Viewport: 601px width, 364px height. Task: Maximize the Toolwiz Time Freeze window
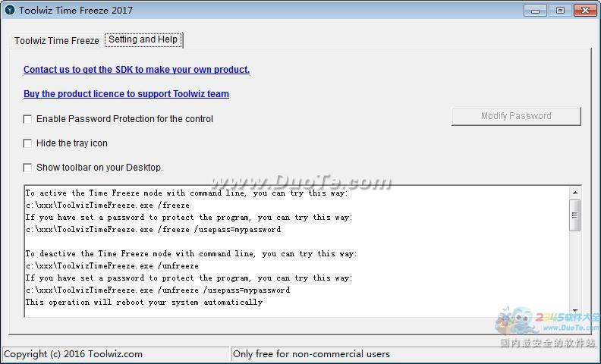(x=560, y=11)
